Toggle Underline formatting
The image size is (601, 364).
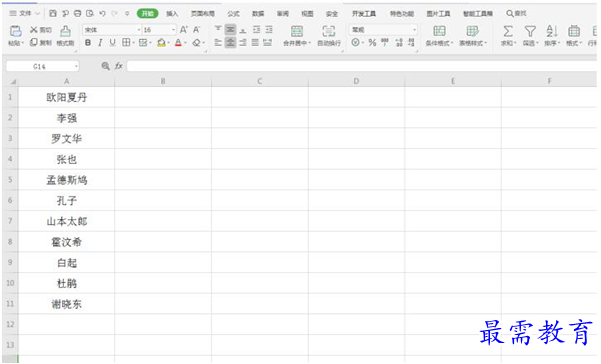pos(112,43)
